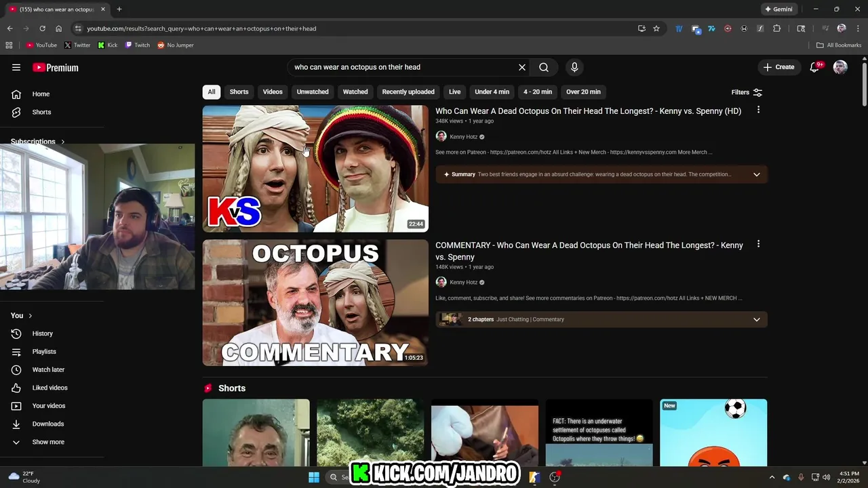This screenshot has width=868, height=488.
Task: Open the YouTube bookmark in bookmarks bar
Action: (x=41, y=45)
